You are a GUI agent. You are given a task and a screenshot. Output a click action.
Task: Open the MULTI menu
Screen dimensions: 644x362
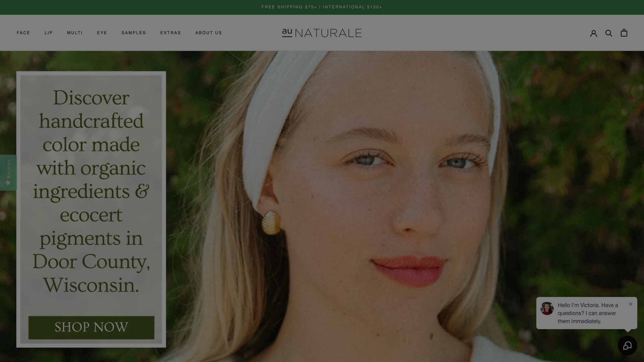[x=75, y=33]
